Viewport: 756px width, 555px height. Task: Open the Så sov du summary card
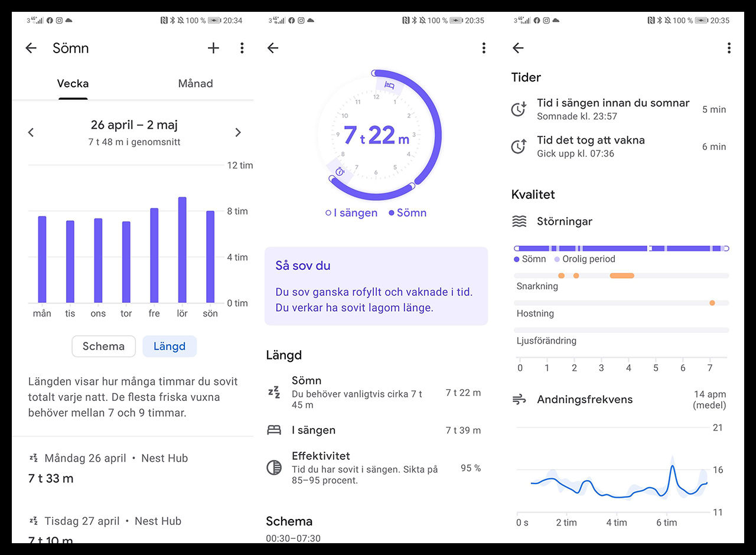(376, 286)
